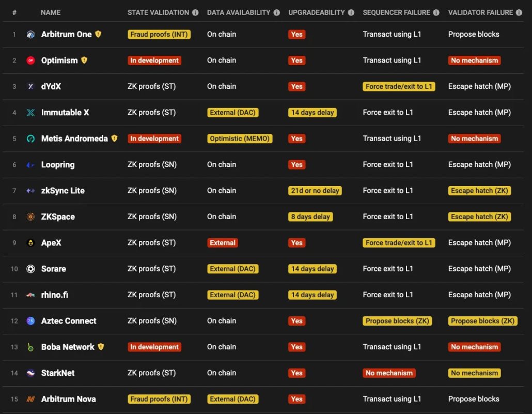Screen dimensions: 532x414
Task: Click the Validator Failure info icon
Action: pos(519,12)
